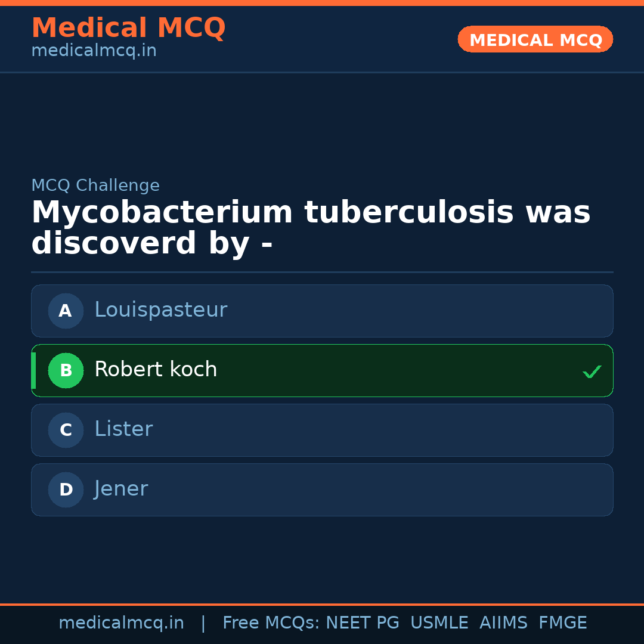The image size is (644, 644).
Task: Collapse the question panel divider
Action: click(x=322, y=273)
